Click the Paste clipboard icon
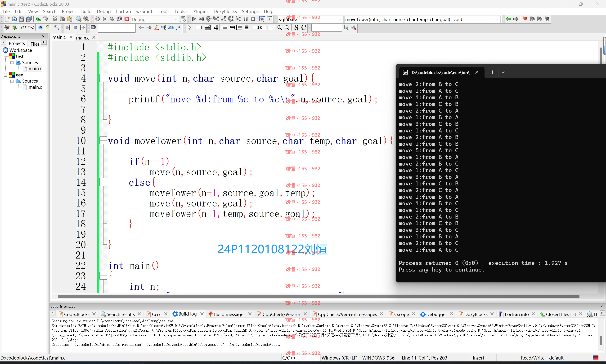 coord(70,19)
